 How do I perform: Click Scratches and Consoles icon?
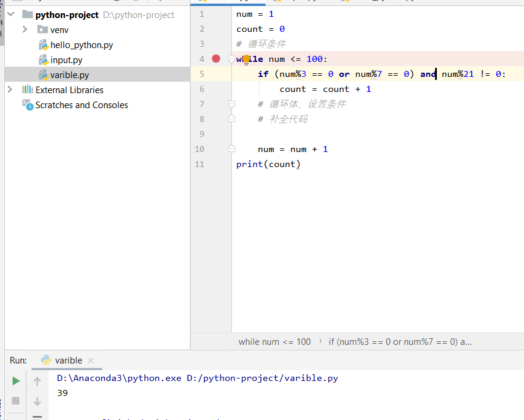28,105
